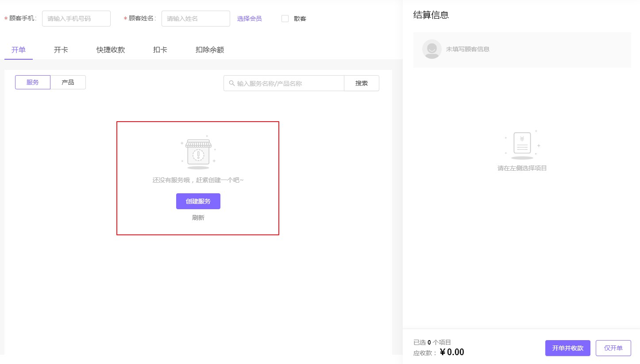Viewport: 640px width, 364px height.
Task: Click the 结算信息 panel heading
Action: tap(431, 15)
